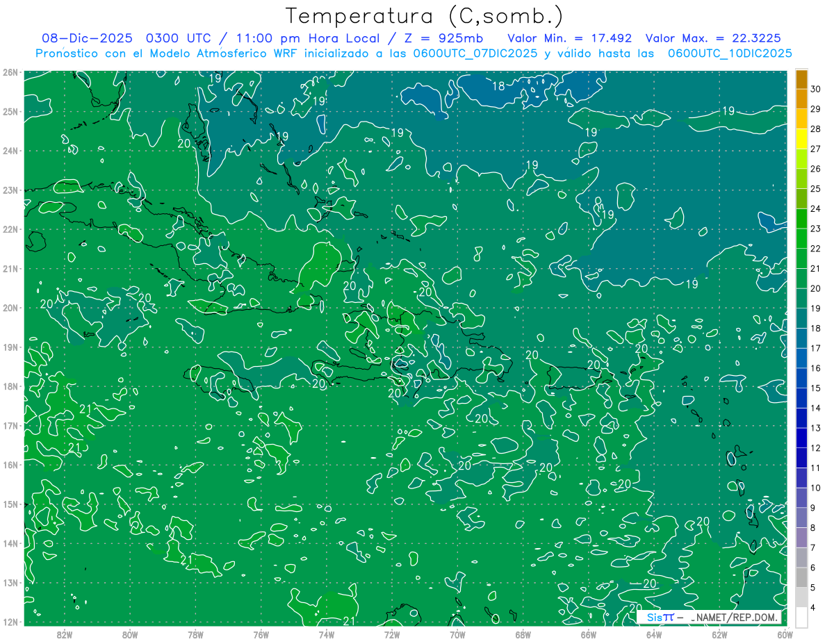Click the "18N" latitude axis label
Viewport: 834px width, 644px height.
coord(10,386)
